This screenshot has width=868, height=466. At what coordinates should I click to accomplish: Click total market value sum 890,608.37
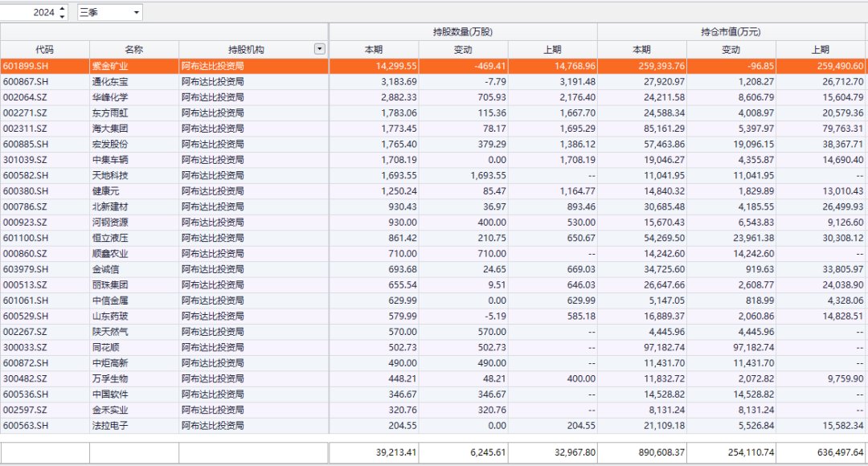tap(661, 452)
